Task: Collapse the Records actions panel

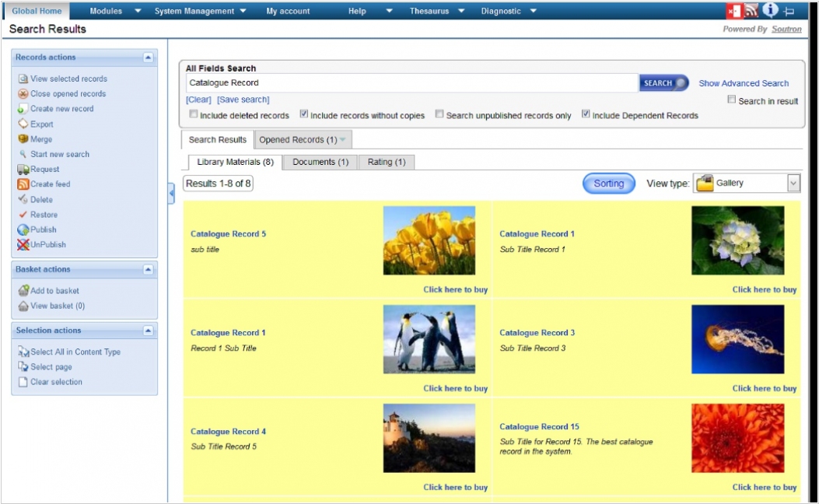Action: tap(148, 58)
